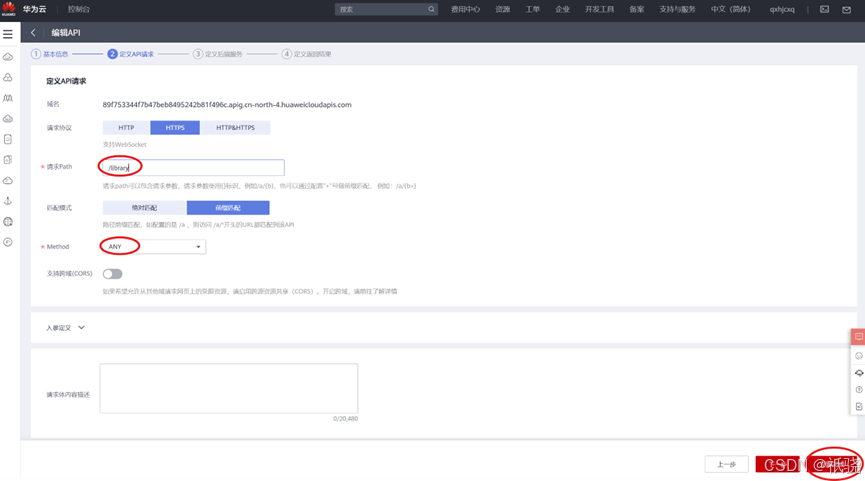This screenshot has width=865, height=481.
Task: Click the first cloud icon in left sidebar
Action: coord(8,57)
